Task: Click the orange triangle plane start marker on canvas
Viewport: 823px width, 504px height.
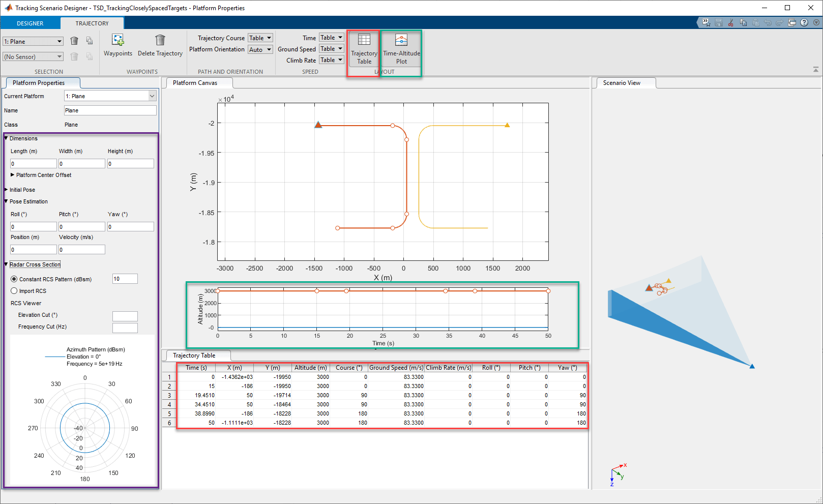Action: [318, 125]
